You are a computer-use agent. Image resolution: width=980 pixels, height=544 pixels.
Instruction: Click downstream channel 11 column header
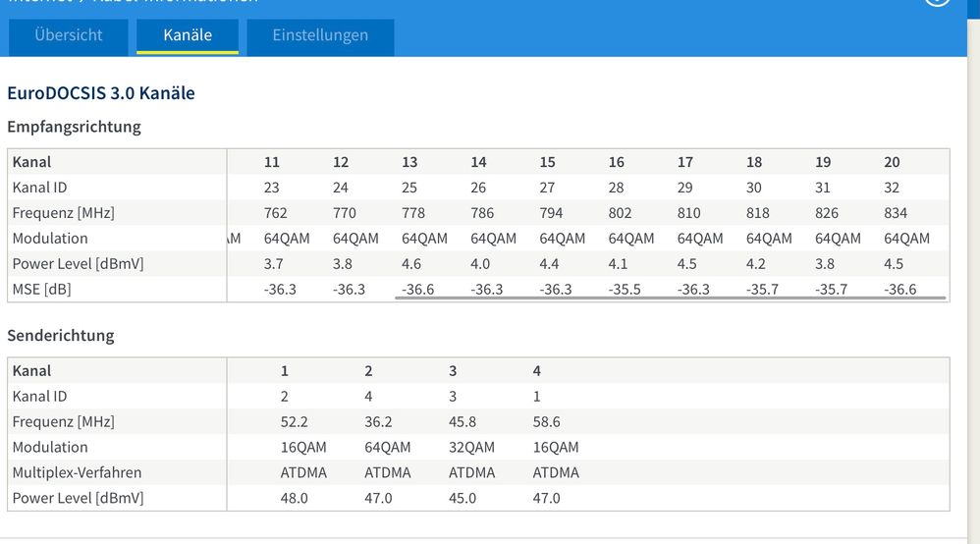point(272,162)
